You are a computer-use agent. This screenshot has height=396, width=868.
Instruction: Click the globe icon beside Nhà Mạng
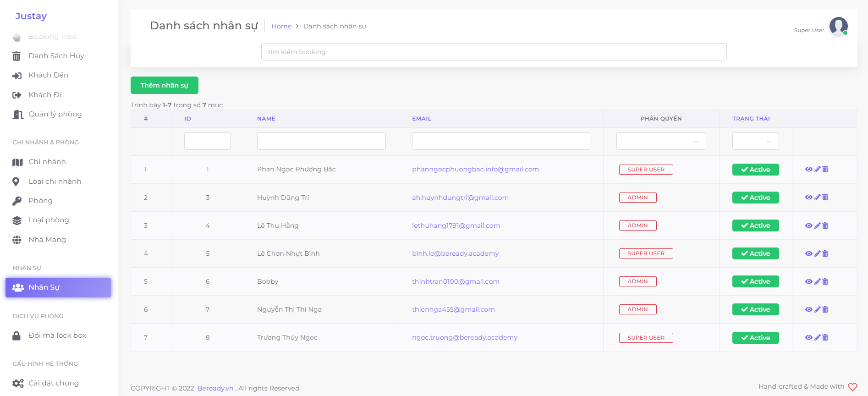[x=17, y=240]
